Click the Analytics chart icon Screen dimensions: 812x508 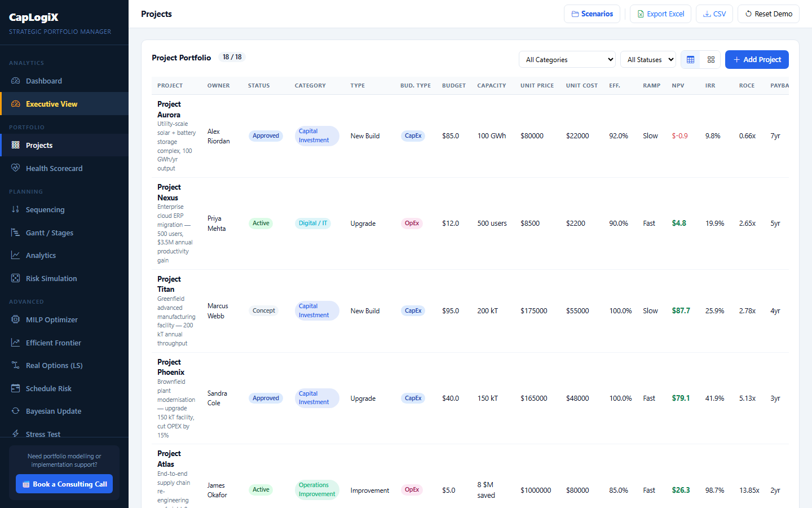(15, 255)
